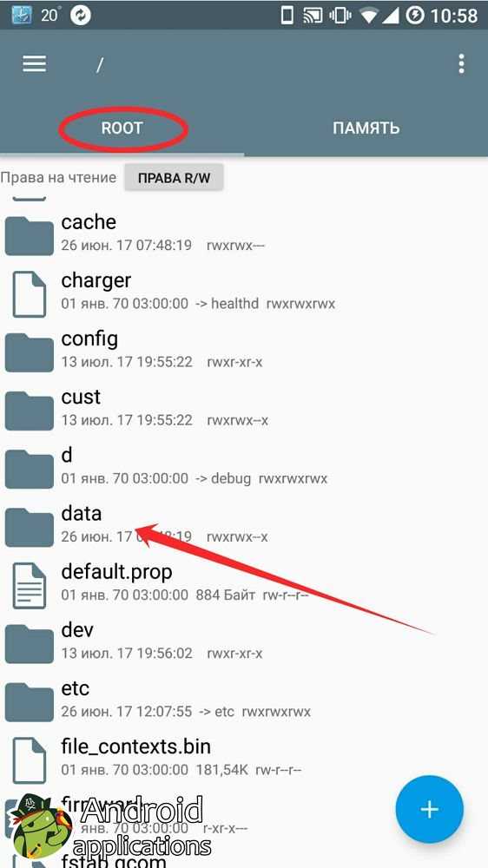
Task: Switch to the ROOT tab
Action: tap(122, 128)
